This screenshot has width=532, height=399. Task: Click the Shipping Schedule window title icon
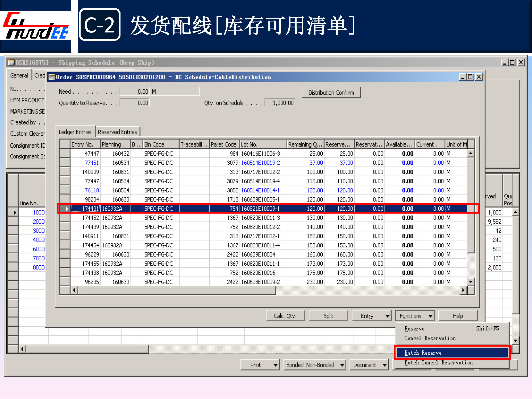[x=11, y=63]
